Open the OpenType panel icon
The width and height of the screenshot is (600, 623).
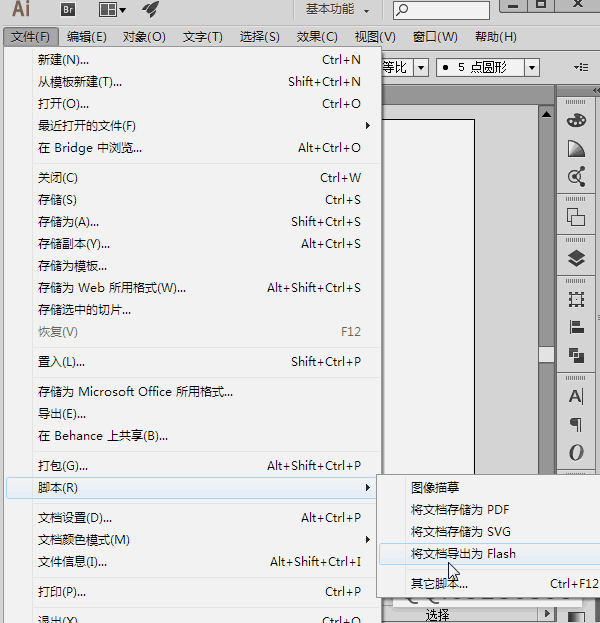coord(576,452)
